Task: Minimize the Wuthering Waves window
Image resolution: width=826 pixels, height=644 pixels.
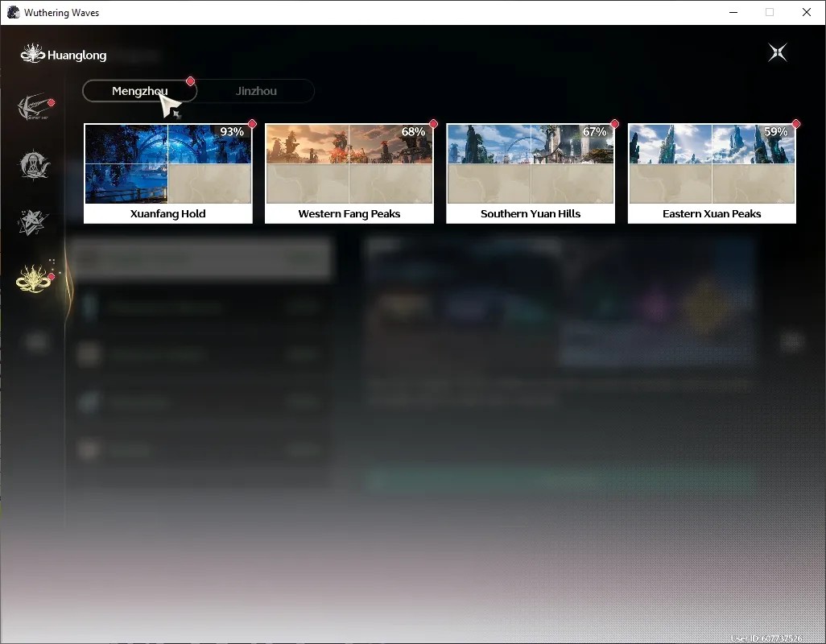Action: tap(733, 12)
